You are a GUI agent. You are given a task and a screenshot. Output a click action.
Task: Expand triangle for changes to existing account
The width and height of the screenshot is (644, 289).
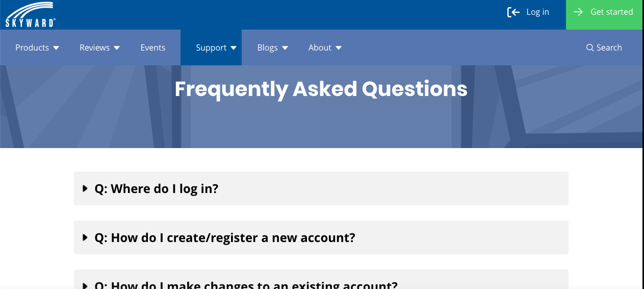click(x=85, y=285)
